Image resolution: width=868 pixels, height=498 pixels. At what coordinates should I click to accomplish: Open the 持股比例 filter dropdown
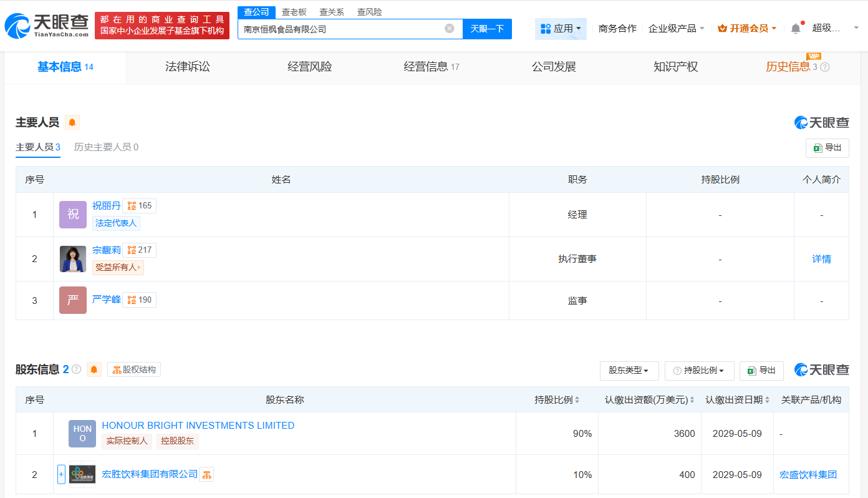tap(699, 371)
